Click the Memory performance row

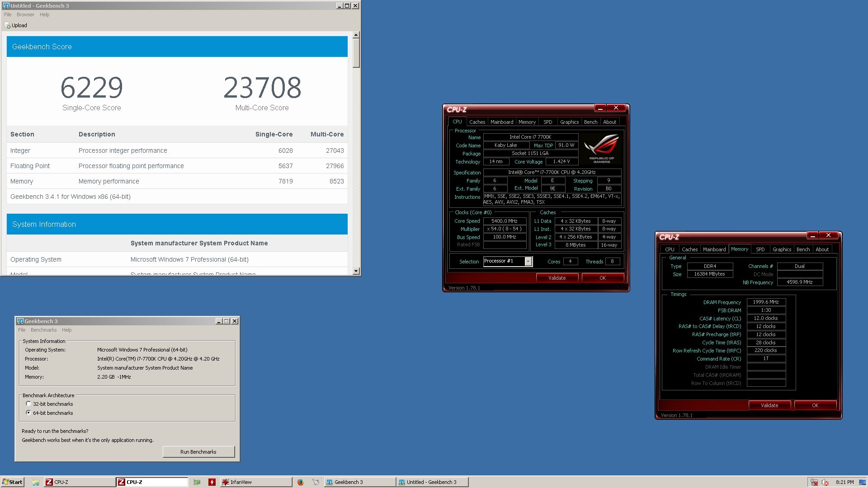coord(177,181)
